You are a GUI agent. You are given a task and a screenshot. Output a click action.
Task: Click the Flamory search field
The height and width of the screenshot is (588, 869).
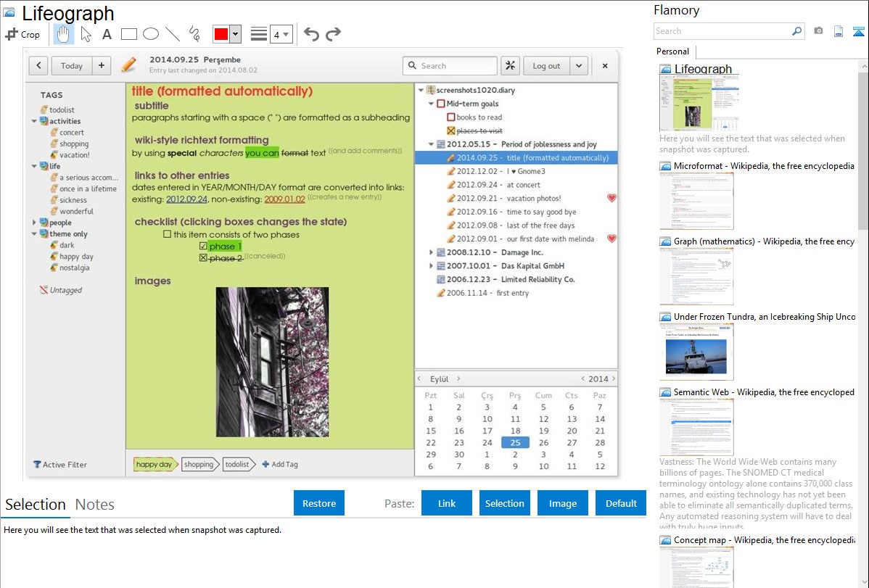point(722,31)
